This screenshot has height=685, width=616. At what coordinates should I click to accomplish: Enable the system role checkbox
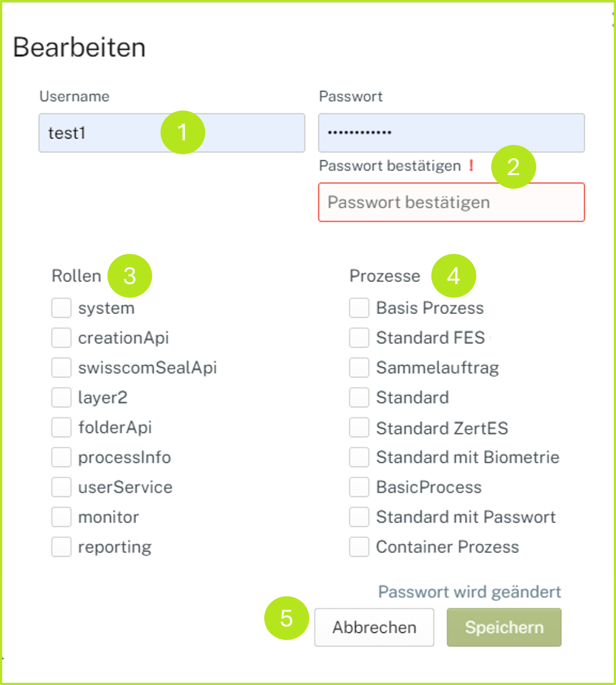[61, 308]
